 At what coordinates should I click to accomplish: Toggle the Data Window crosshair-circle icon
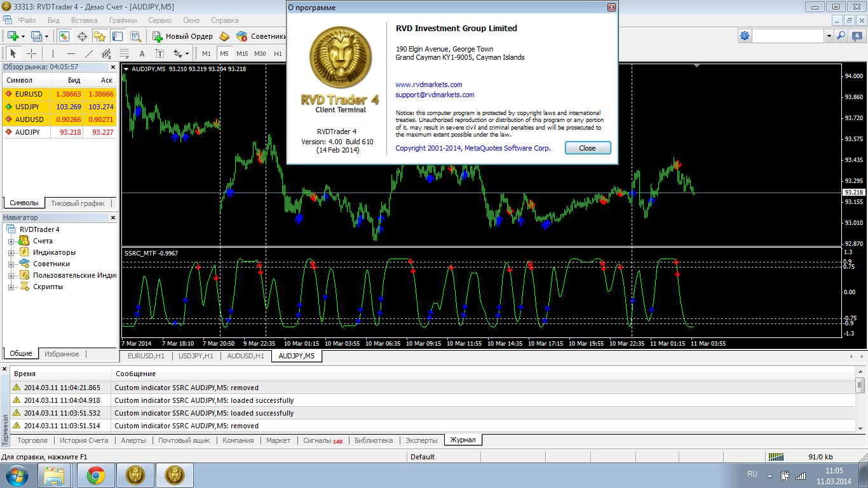tap(82, 36)
